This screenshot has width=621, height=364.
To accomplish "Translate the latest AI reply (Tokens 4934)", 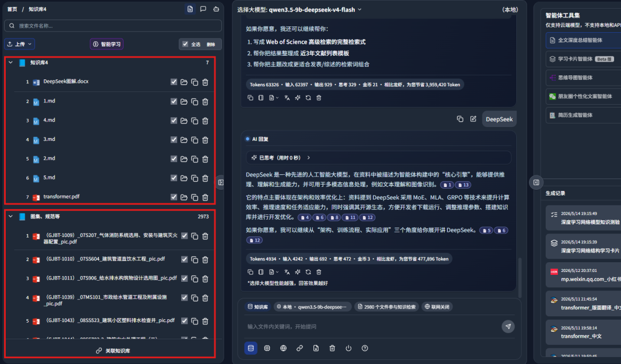I will click(287, 272).
